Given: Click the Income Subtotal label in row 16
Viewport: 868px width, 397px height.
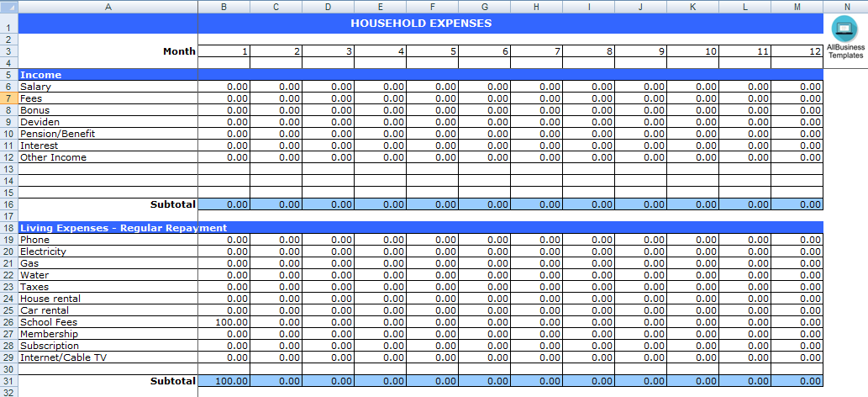Looking at the screenshot, I should coord(173,204).
